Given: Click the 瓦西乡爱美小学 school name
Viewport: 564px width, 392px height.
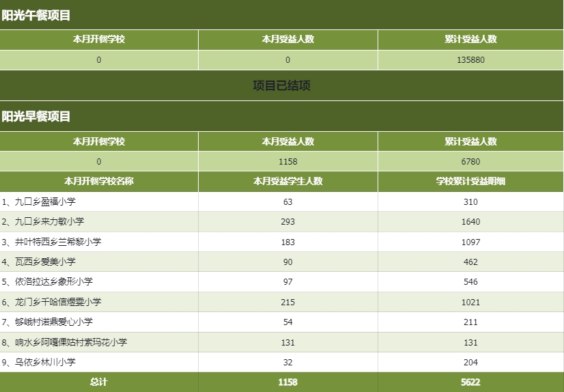Looking at the screenshot, I should click(45, 262).
